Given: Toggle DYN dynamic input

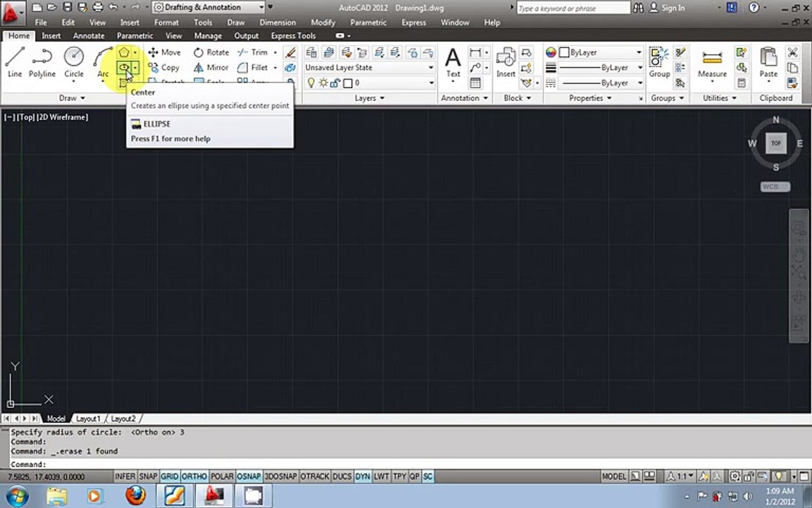Looking at the screenshot, I should click(362, 476).
